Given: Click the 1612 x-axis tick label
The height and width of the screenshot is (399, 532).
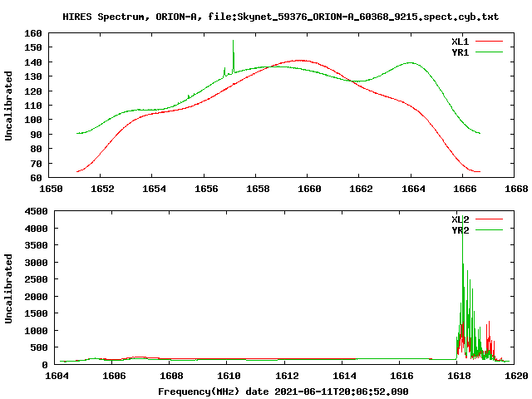Looking at the screenshot, I should 287,376.
